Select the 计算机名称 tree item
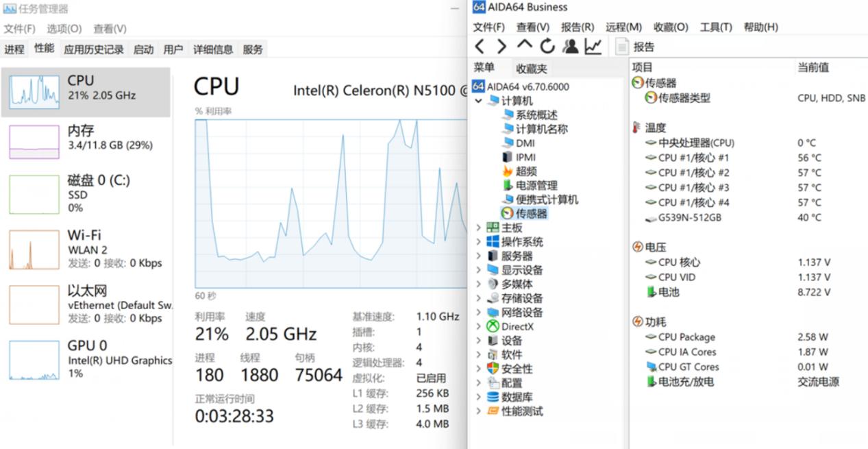 click(x=534, y=129)
